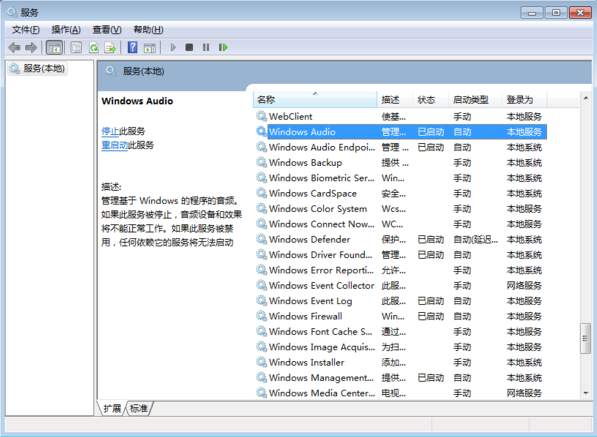
Task: Select Windows Management Instrumentation row
Action: coord(401,377)
